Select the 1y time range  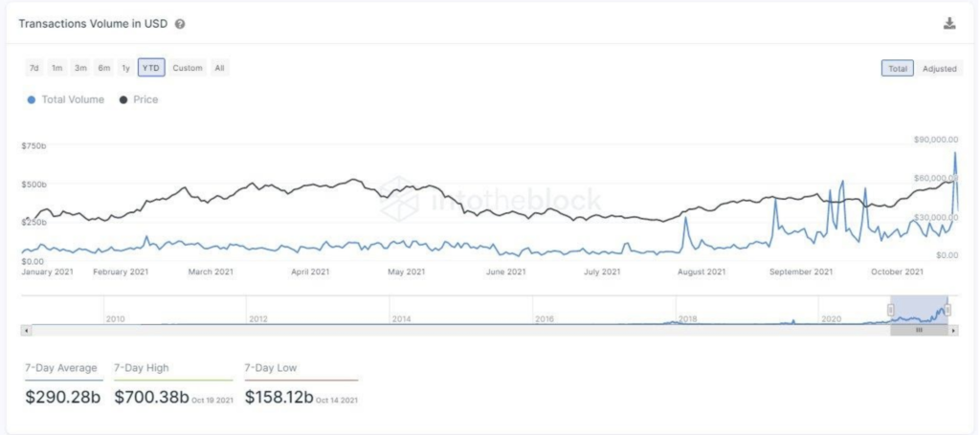coord(125,68)
